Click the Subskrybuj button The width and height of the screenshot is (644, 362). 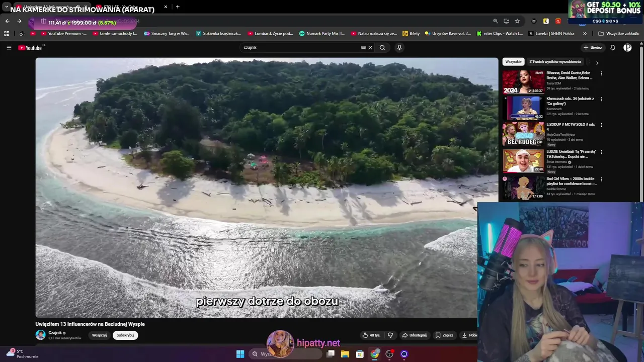[x=125, y=335]
